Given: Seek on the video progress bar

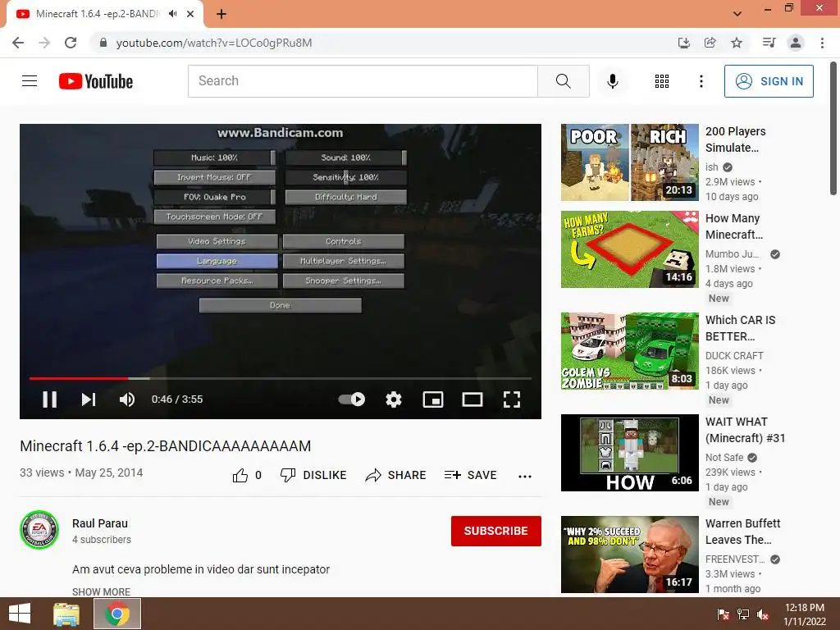Looking at the screenshot, I should click(x=281, y=378).
